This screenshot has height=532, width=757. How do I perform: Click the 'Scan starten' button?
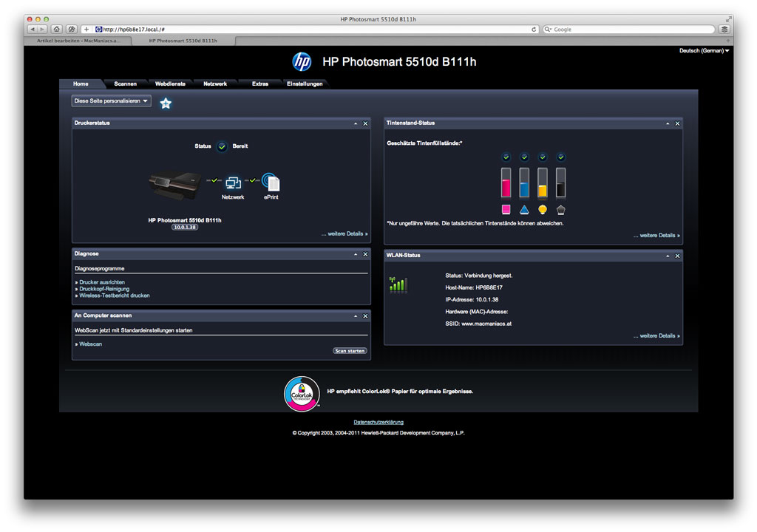pos(350,351)
